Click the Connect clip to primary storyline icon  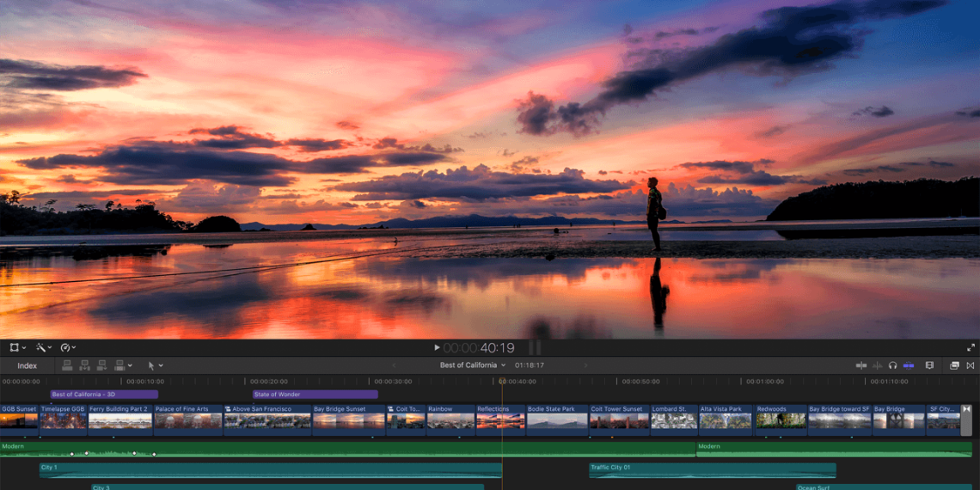tap(67, 365)
